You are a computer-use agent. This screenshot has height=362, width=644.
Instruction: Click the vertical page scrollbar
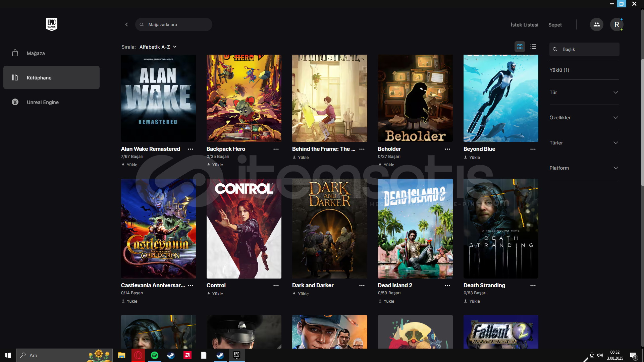coord(642,122)
